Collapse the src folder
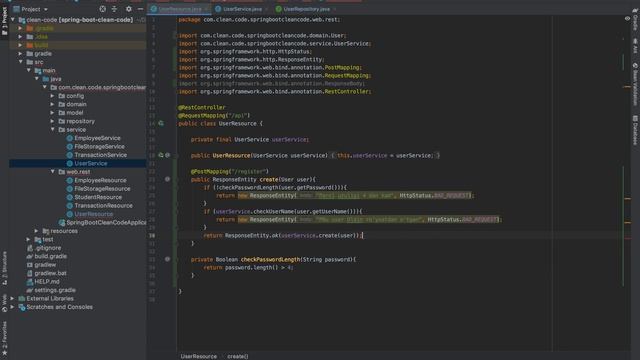This screenshot has width=640, height=360. [20, 62]
